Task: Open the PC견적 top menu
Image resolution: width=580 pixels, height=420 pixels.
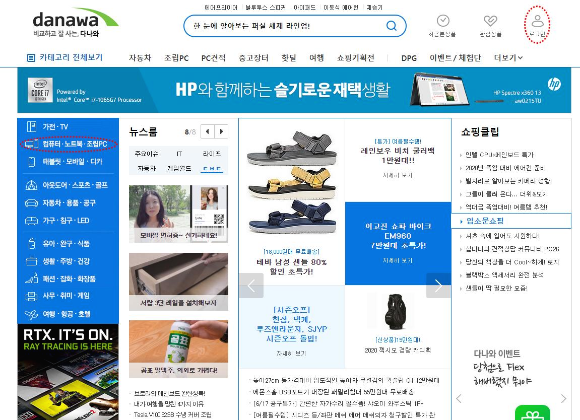Action: coord(213,58)
